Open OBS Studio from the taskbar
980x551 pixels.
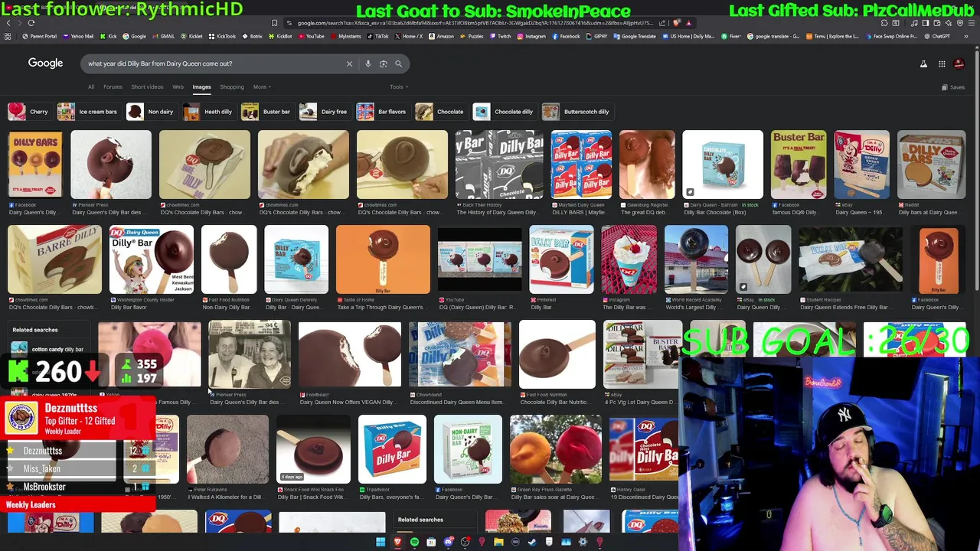(x=465, y=542)
